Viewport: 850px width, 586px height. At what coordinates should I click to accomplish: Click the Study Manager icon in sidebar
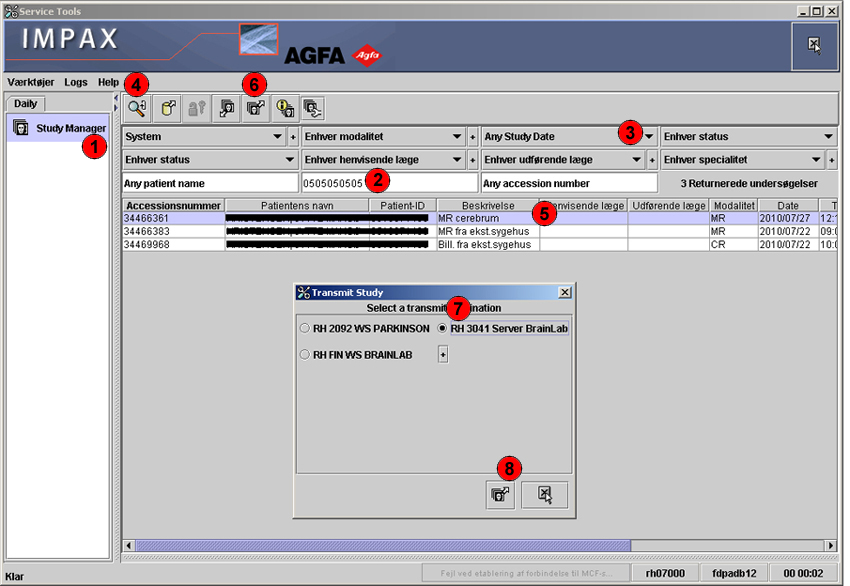pyautogui.click(x=20, y=128)
